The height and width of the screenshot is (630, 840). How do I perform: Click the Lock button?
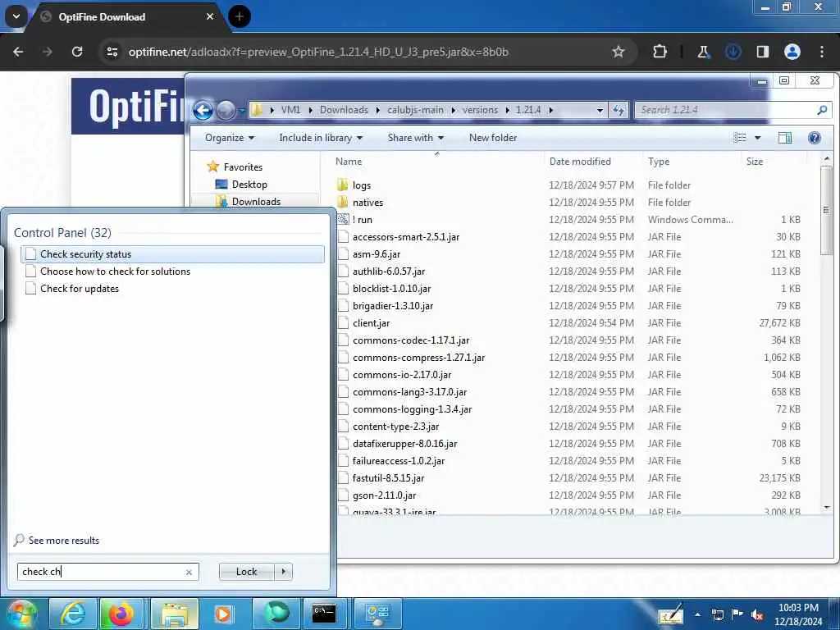(x=246, y=572)
